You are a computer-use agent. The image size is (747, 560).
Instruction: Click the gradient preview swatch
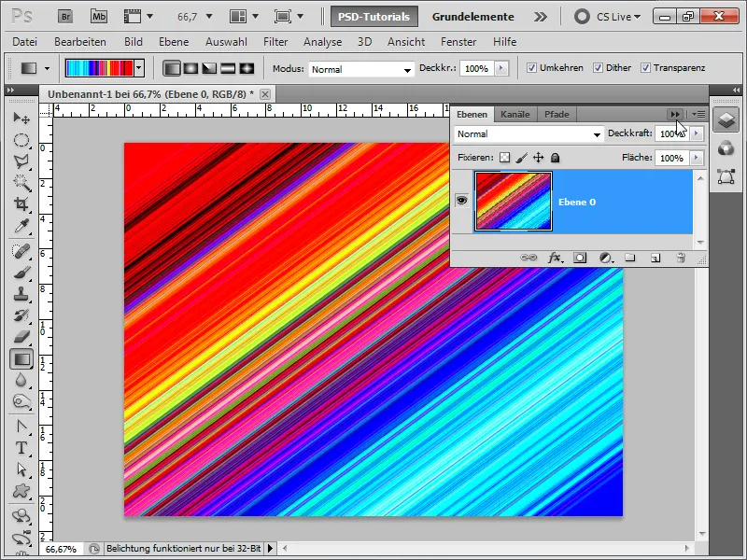(x=99, y=68)
